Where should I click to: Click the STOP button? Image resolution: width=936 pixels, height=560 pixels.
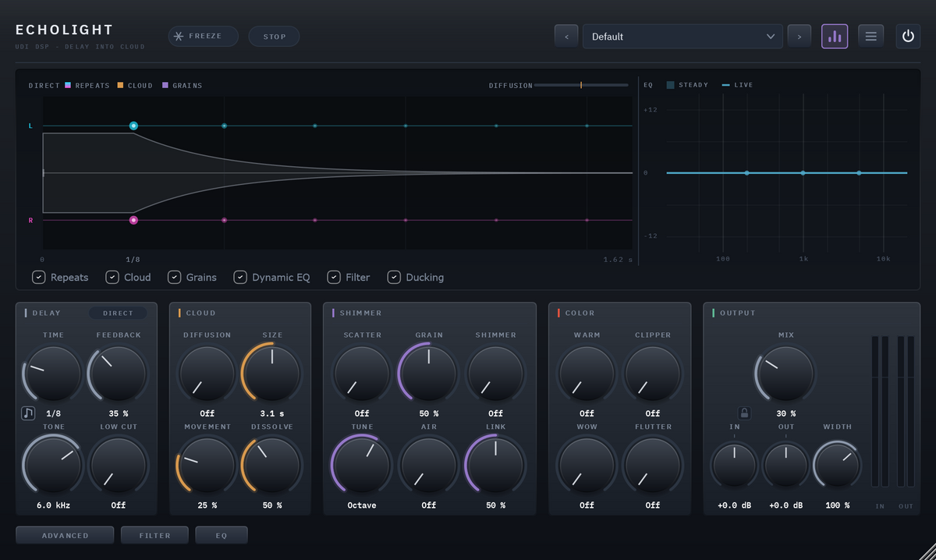pyautogui.click(x=275, y=37)
